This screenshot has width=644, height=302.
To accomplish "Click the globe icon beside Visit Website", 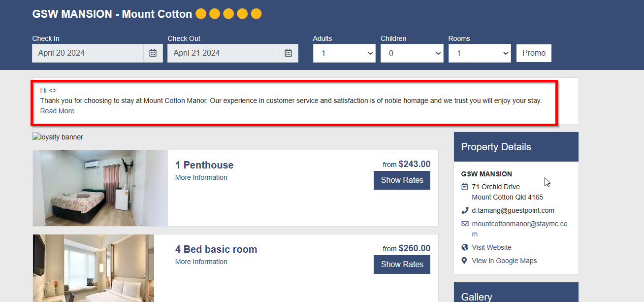I will (x=464, y=247).
